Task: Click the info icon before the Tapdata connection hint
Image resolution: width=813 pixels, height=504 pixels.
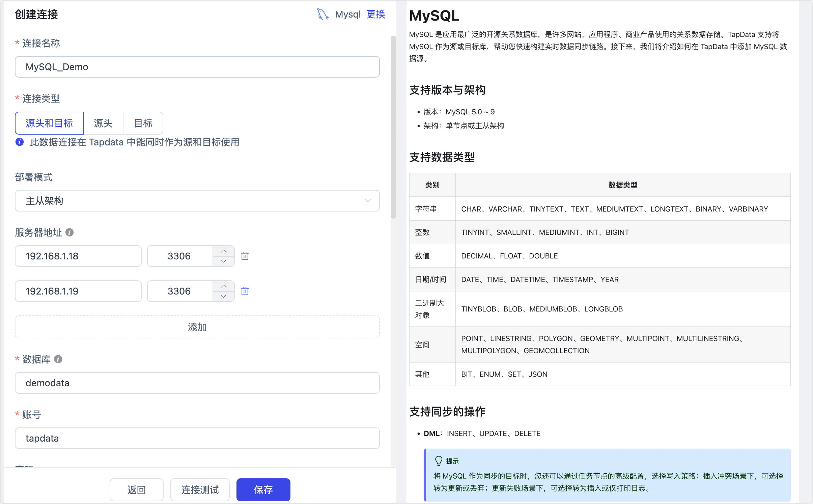Action: (19, 142)
